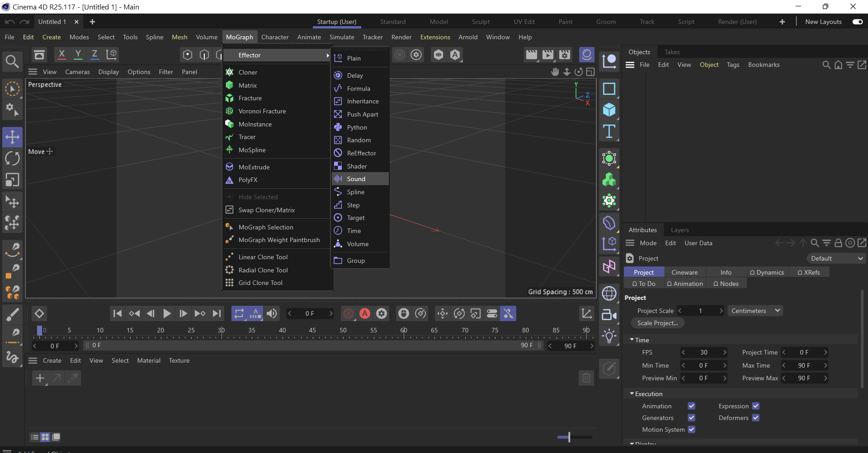Collapse the Time section
The height and width of the screenshot is (453, 868).
click(x=632, y=340)
